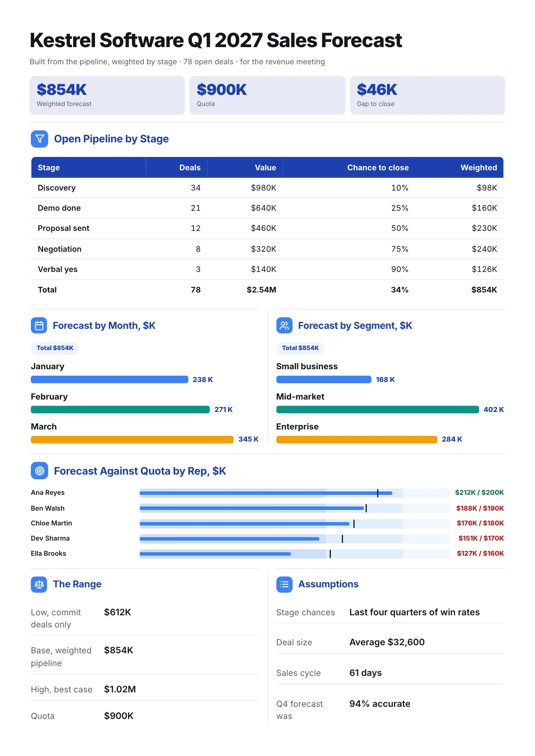Select the "90%" chance for Verbal yes
Screen dimensions: 535x756
pos(400,269)
